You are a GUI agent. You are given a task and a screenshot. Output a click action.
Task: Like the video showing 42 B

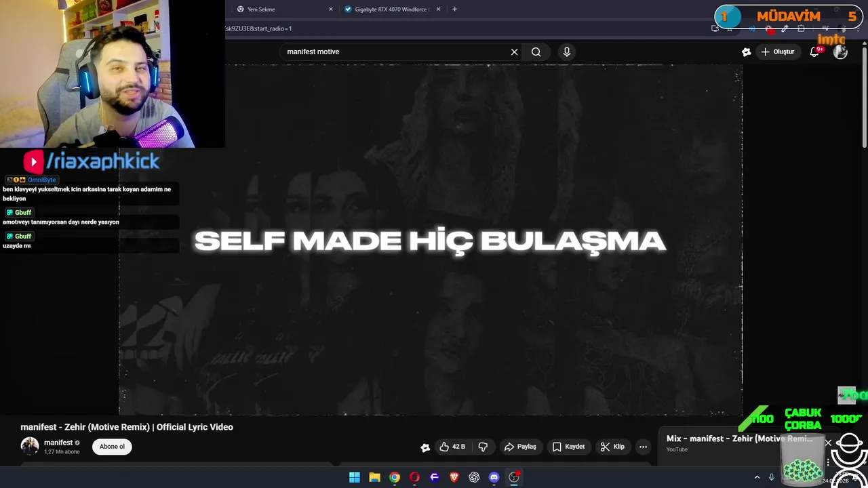click(452, 447)
